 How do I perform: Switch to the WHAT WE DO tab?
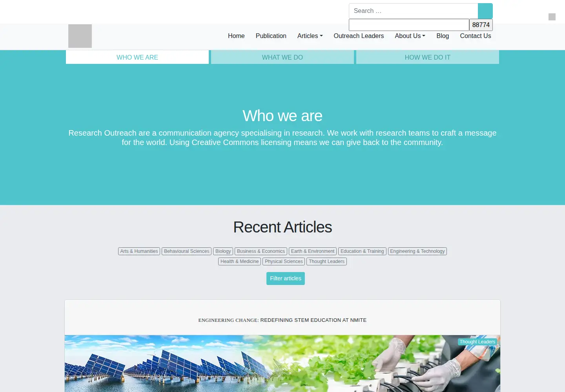(282, 57)
